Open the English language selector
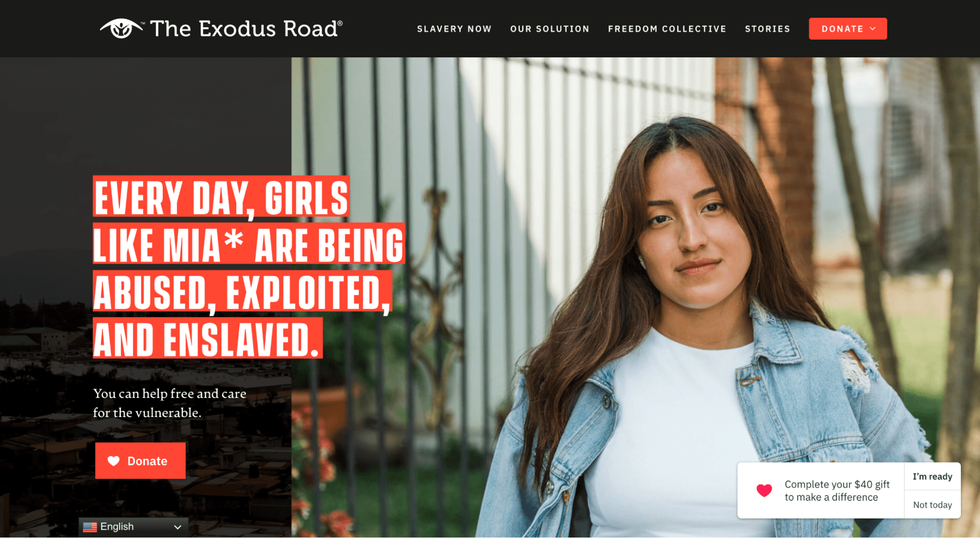980x538 pixels. click(x=133, y=527)
